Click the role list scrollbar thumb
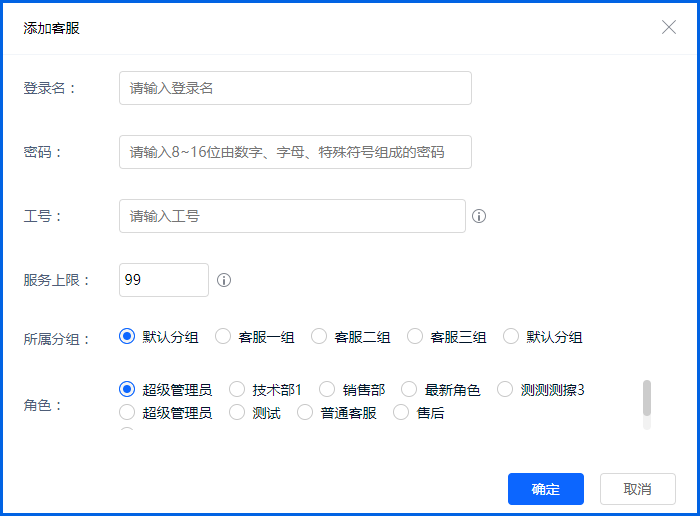The image size is (700, 516). (x=646, y=398)
